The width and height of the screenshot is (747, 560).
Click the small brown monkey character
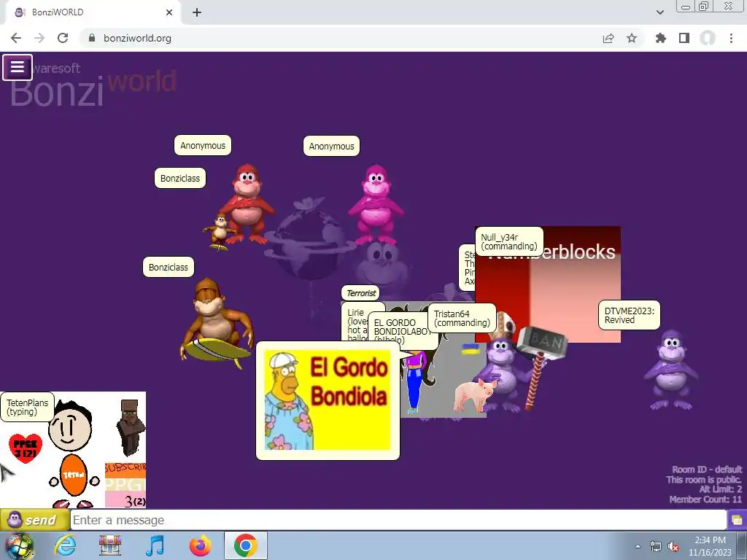219,232
